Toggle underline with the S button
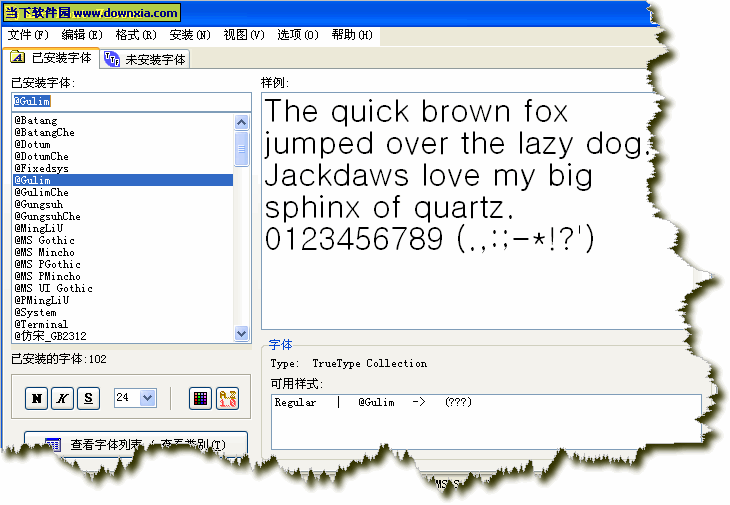The image size is (730, 505). click(88, 398)
